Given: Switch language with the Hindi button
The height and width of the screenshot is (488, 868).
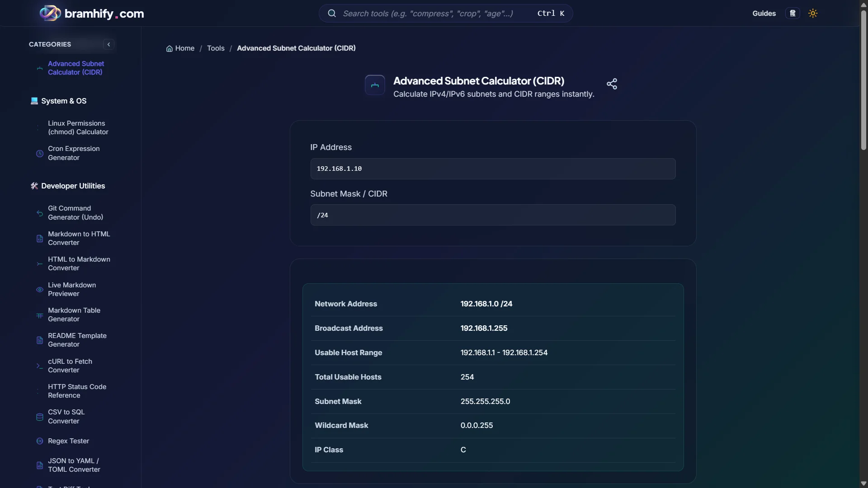Looking at the screenshot, I should pos(793,13).
